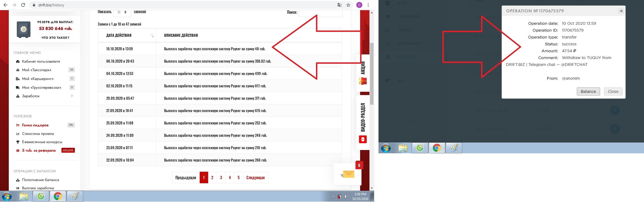Click the safe icon beside payout reserve
Screen dimensions: 644x211
pos(24,29)
